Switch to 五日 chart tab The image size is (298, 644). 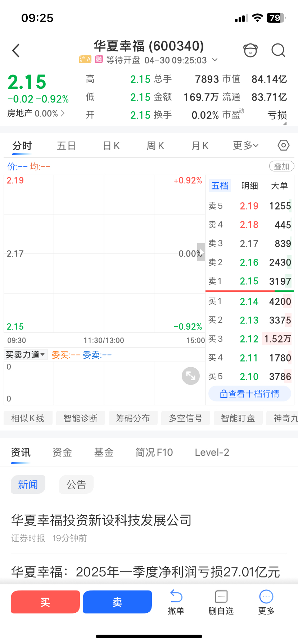click(66, 146)
